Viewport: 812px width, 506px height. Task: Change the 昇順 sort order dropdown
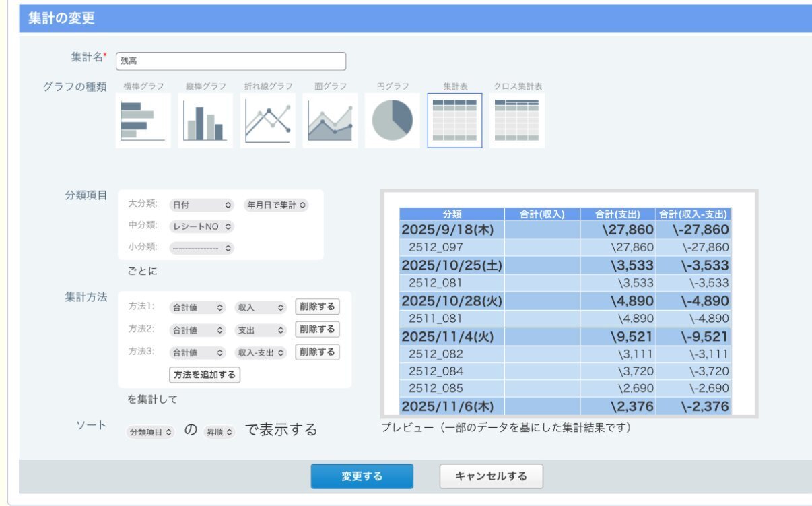220,432
